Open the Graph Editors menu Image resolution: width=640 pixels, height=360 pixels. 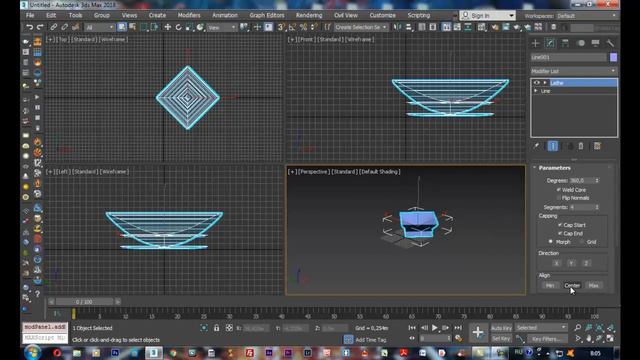coord(267,15)
